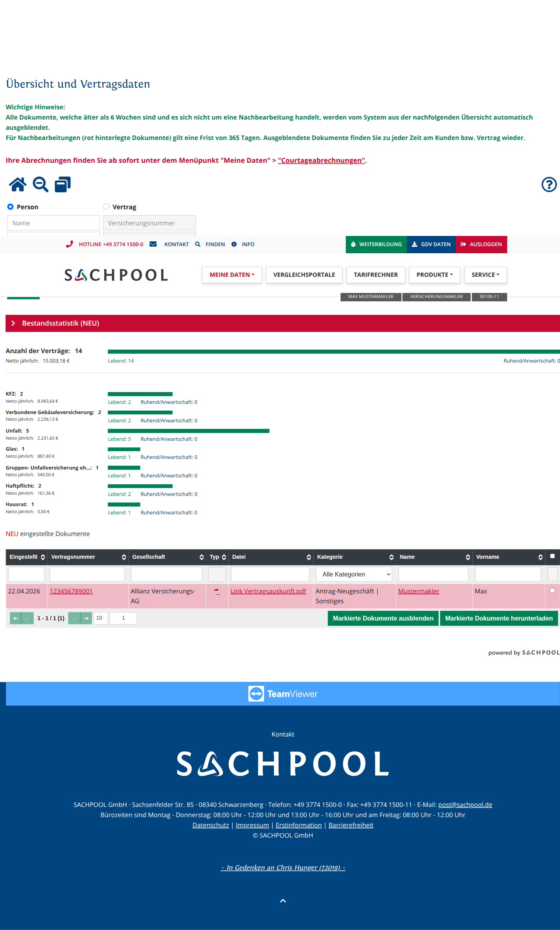Viewport: 560px width, 930px height.
Task: Sort the table by Gesellschaft arrows
Action: click(x=202, y=557)
